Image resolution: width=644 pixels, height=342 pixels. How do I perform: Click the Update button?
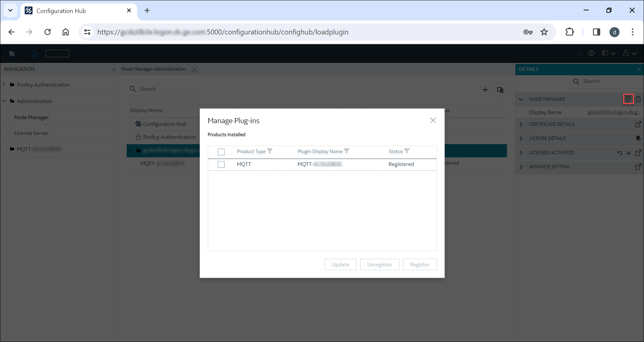click(340, 264)
